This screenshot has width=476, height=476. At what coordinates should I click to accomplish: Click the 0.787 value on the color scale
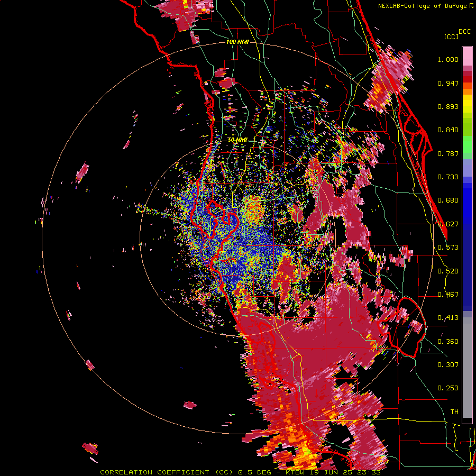coord(448,153)
